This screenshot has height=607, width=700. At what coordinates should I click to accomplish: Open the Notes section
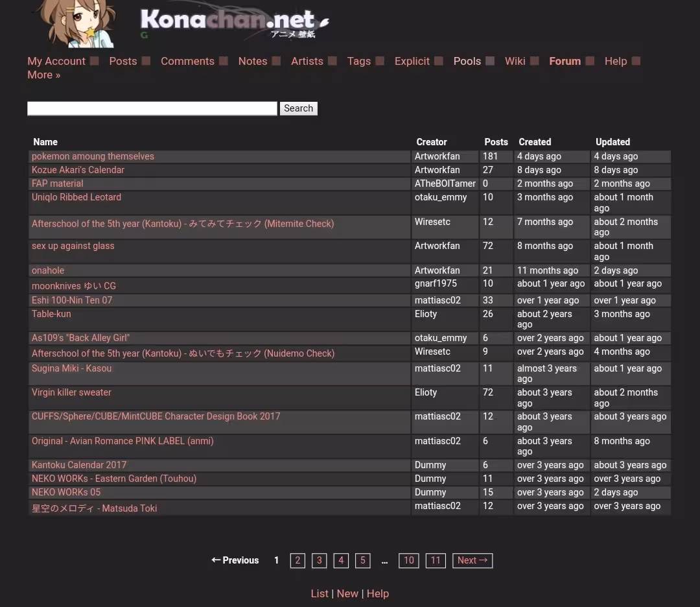(253, 61)
